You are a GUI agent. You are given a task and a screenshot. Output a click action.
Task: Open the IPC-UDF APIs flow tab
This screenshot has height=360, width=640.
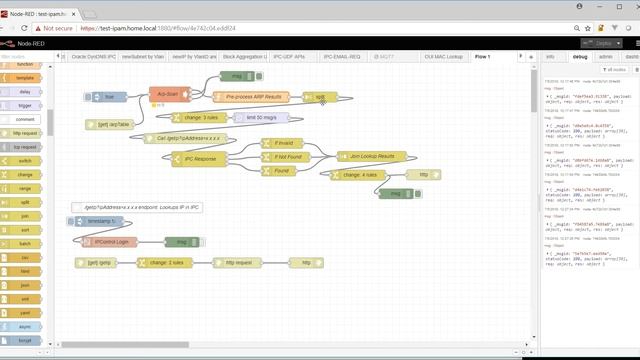pos(289,57)
